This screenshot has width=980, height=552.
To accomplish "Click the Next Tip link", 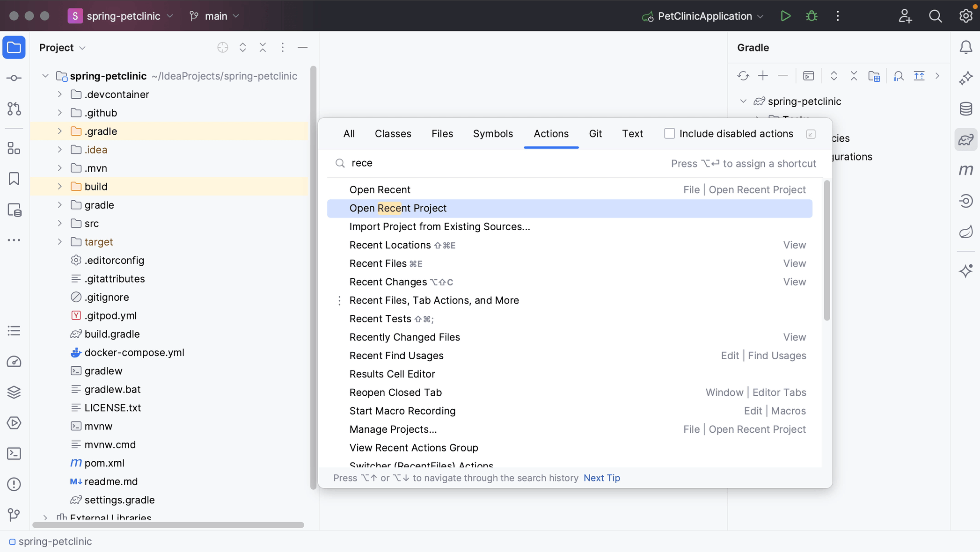I will click(x=601, y=478).
